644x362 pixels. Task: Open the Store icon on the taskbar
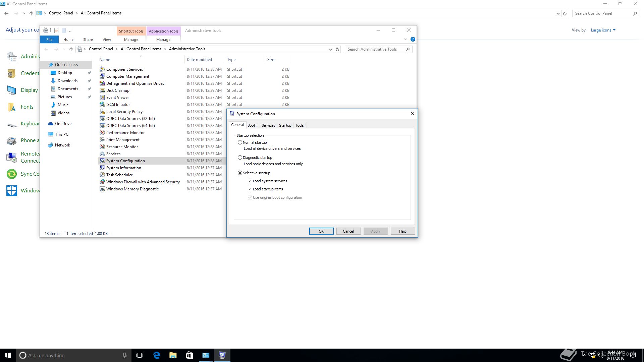189,355
